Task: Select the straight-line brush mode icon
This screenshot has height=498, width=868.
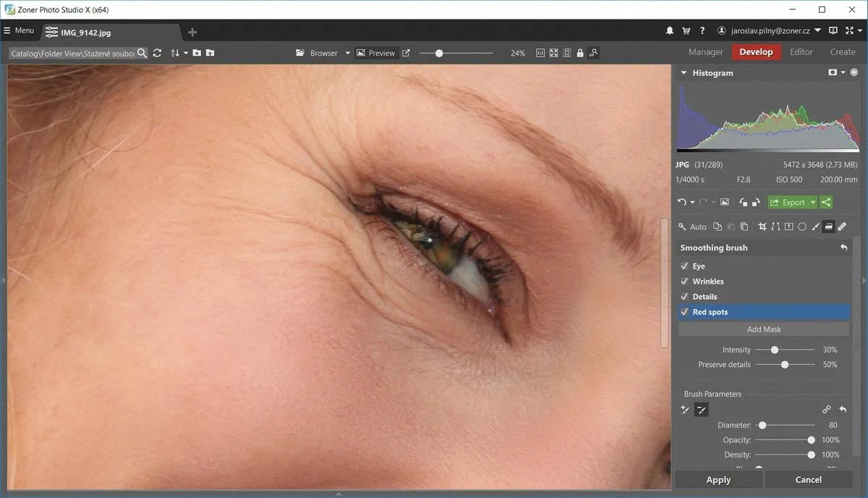Action: pyautogui.click(x=701, y=410)
